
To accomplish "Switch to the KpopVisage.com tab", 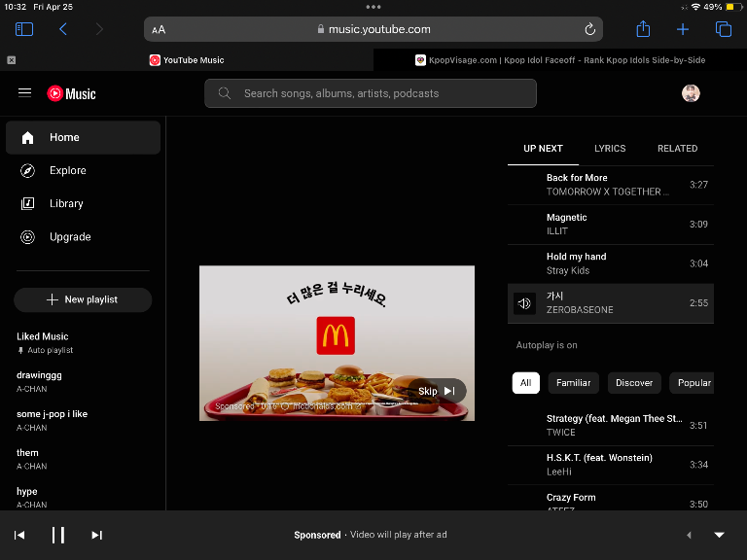I will pos(560,60).
